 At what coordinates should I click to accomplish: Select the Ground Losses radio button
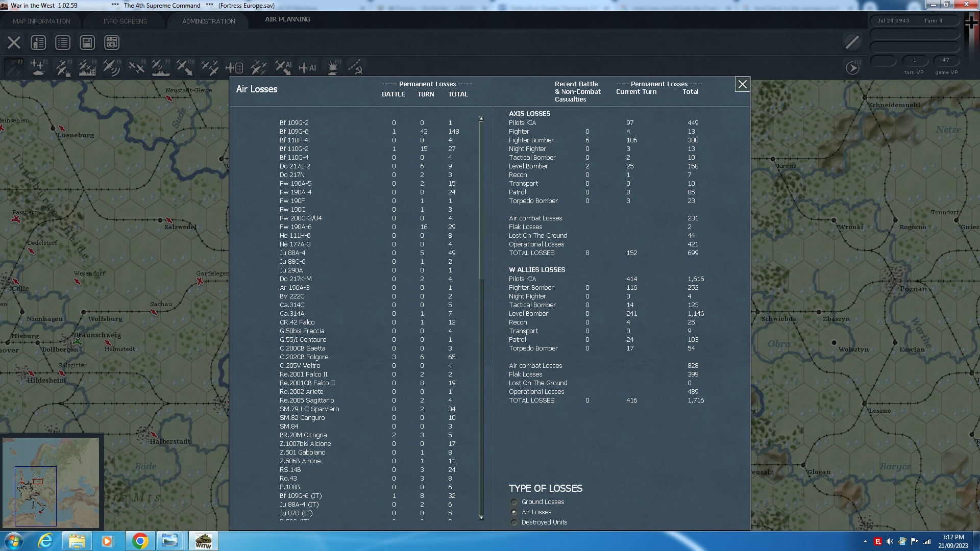513,502
